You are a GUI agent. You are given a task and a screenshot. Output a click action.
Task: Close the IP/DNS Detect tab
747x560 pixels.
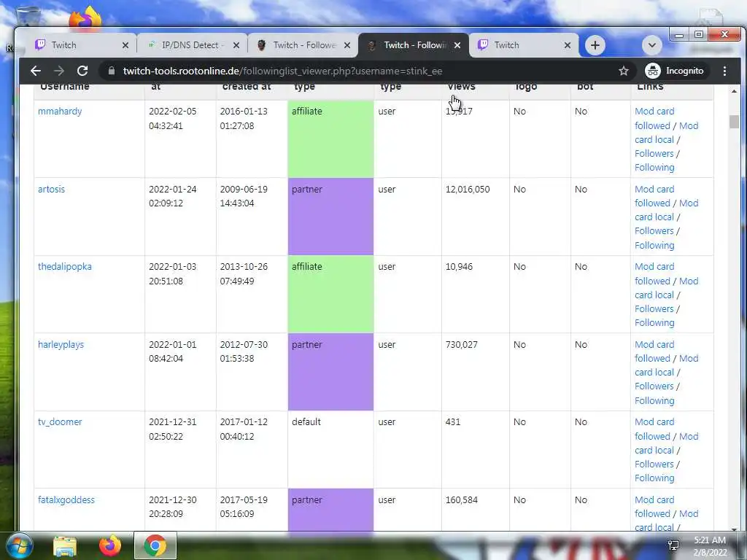pos(236,45)
